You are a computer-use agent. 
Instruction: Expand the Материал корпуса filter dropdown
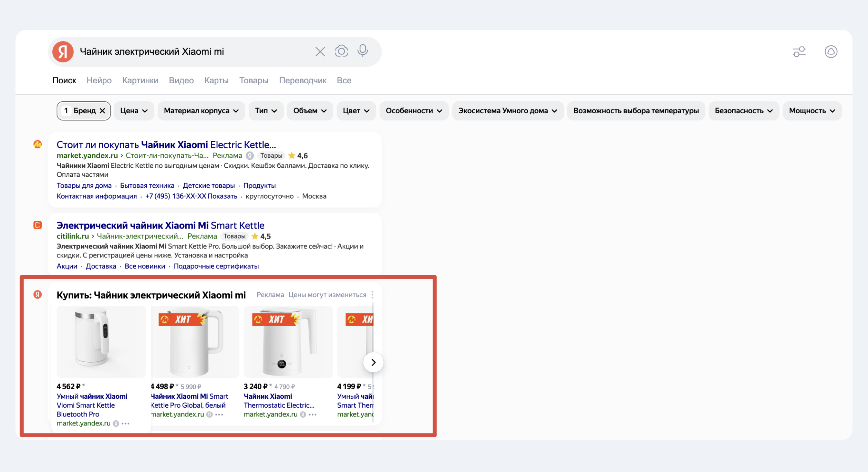[201, 111]
